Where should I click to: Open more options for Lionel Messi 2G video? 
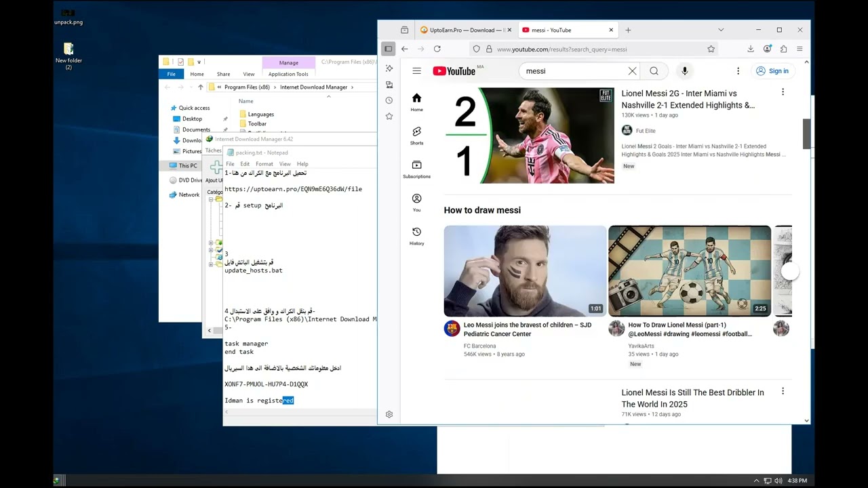pyautogui.click(x=783, y=92)
